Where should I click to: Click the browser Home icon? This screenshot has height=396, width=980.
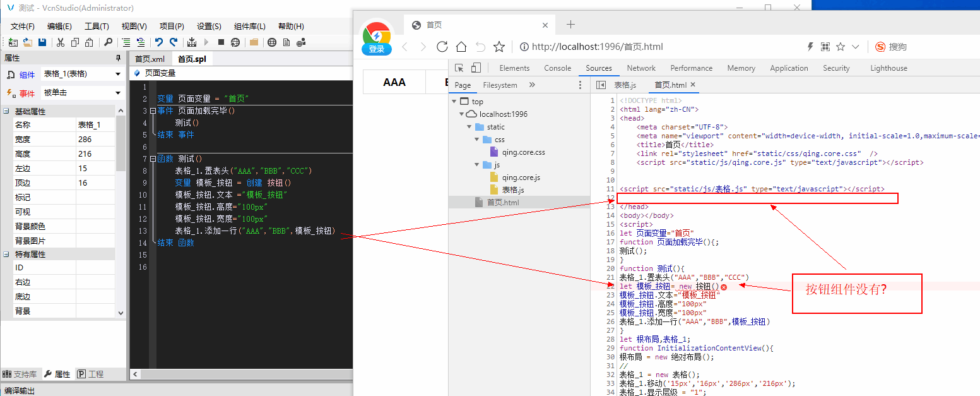click(x=461, y=47)
